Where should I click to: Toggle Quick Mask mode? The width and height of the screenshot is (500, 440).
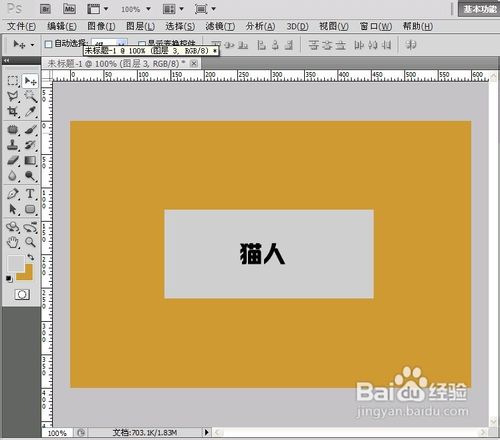click(22, 294)
